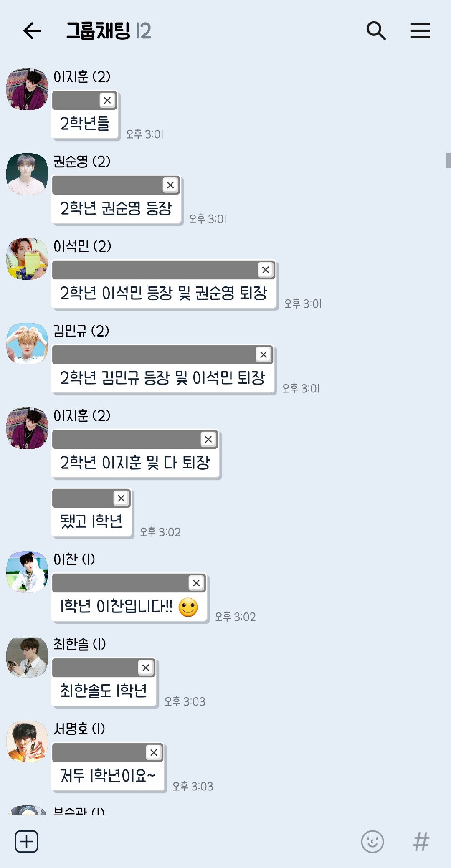This screenshot has width=451, height=868.
Task: Open the emoticon smiley icon
Action: coord(372,841)
